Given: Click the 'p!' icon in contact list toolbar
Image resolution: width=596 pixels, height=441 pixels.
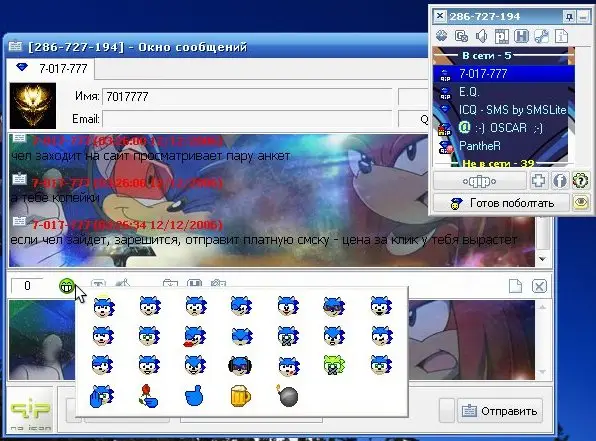Looking at the screenshot, I should [x=502, y=36].
